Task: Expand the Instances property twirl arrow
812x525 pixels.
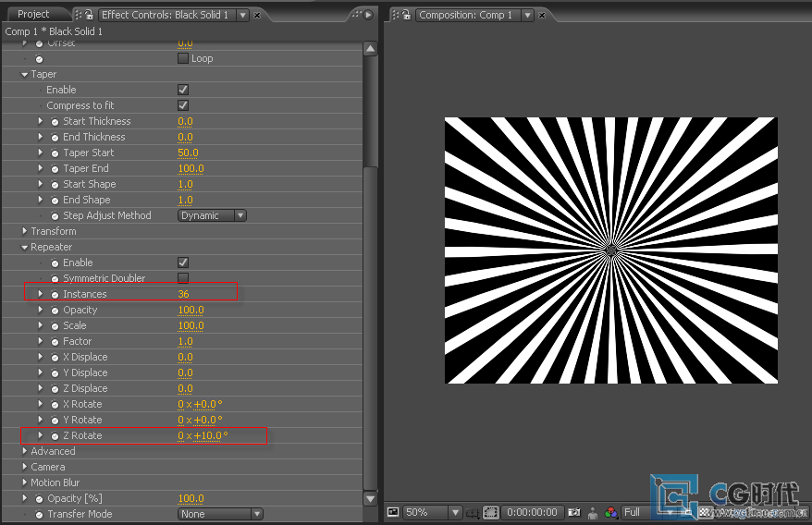Action: click(x=41, y=294)
